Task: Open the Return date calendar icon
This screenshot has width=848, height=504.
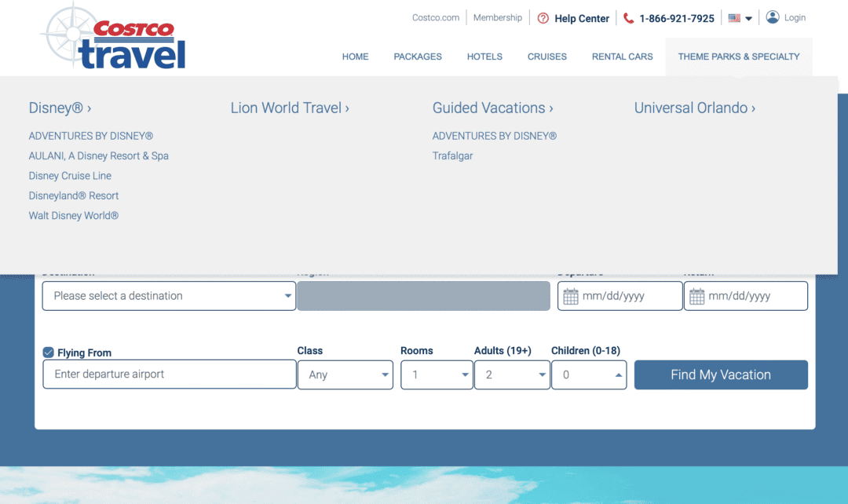Action: pyautogui.click(x=696, y=297)
